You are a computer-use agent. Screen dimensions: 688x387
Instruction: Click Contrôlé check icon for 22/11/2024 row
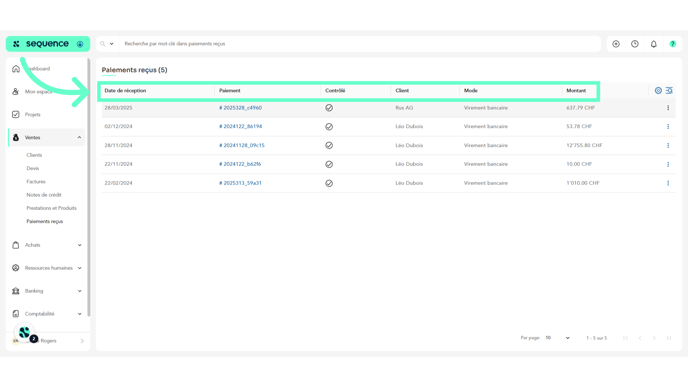coord(329,165)
